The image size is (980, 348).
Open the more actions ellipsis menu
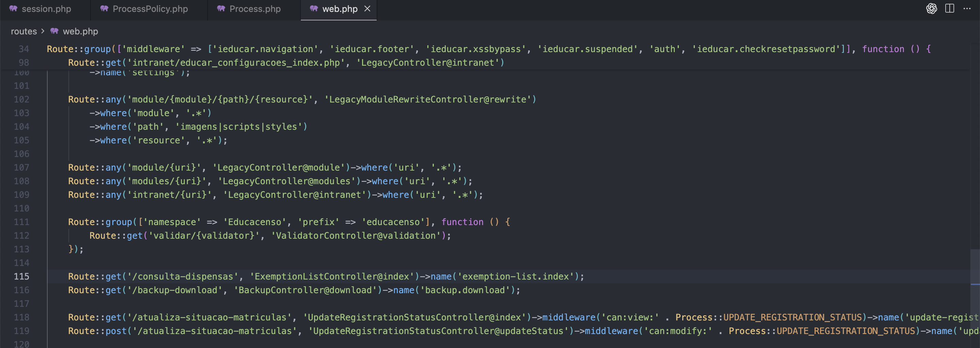(x=967, y=9)
